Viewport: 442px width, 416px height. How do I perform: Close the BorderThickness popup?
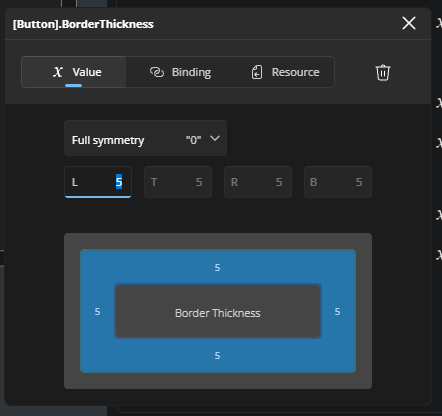[x=409, y=23]
